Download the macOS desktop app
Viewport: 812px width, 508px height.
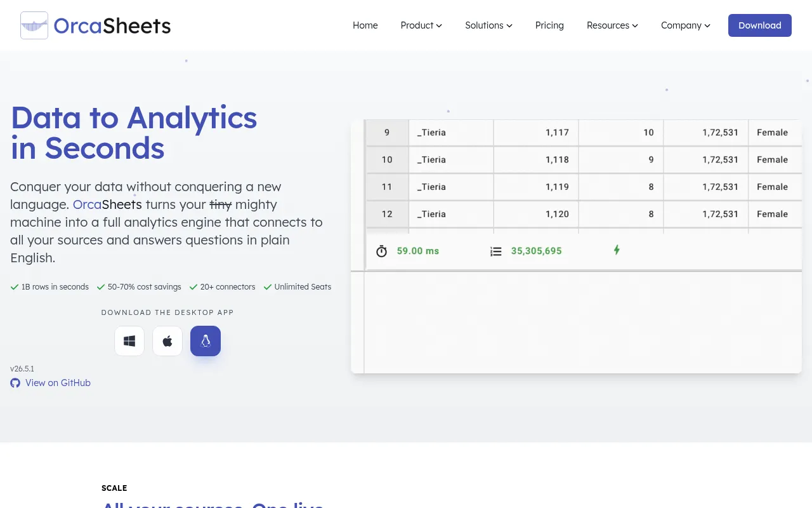point(167,341)
